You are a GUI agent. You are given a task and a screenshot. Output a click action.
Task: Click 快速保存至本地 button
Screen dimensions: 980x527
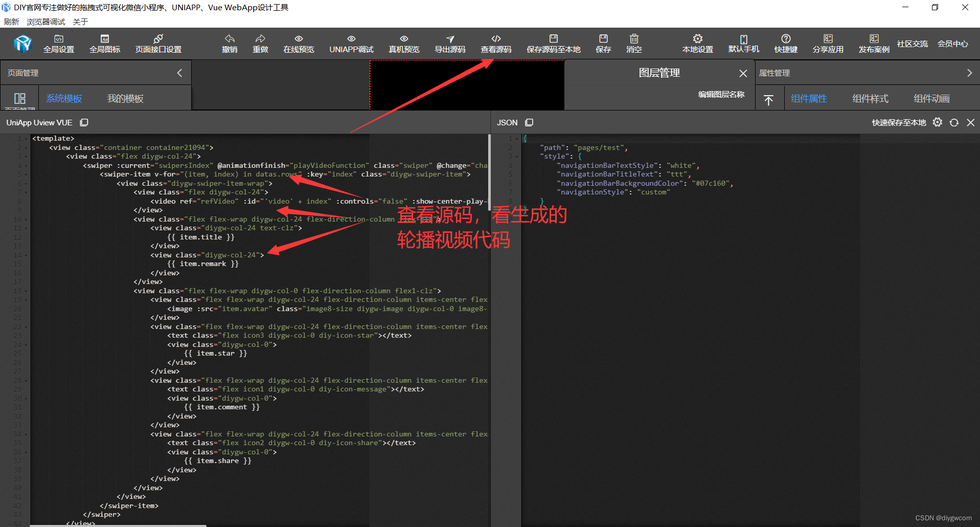click(899, 122)
